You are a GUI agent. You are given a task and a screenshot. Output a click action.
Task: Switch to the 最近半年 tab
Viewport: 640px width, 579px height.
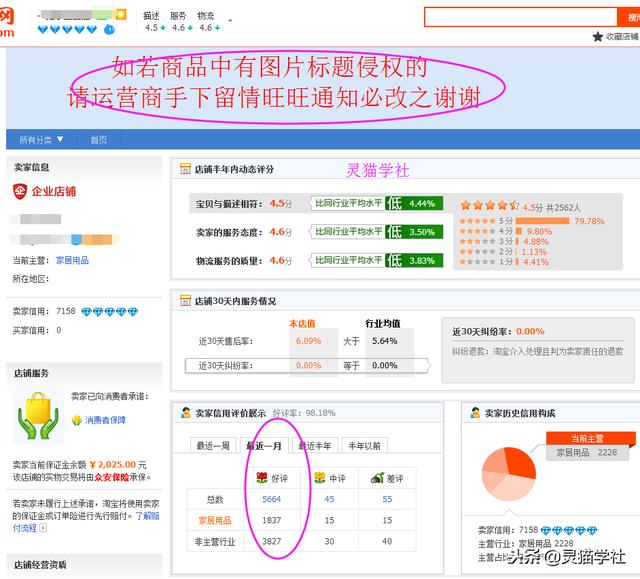(x=315, y=446)
